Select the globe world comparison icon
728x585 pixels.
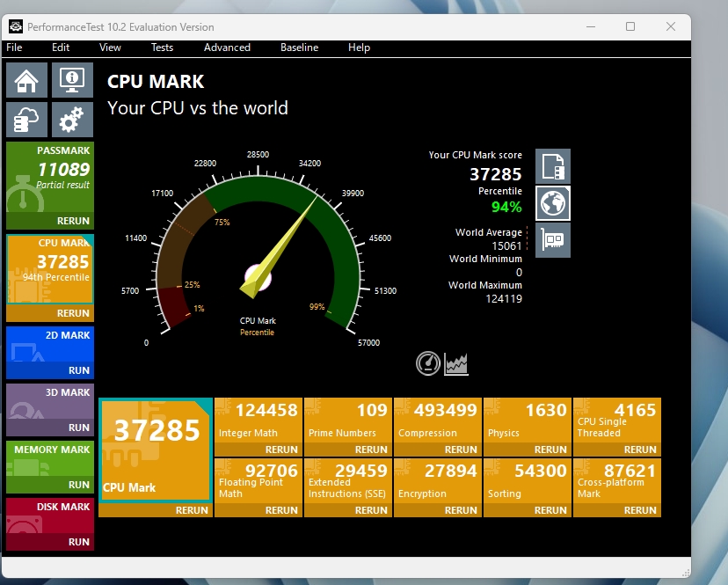552,203
